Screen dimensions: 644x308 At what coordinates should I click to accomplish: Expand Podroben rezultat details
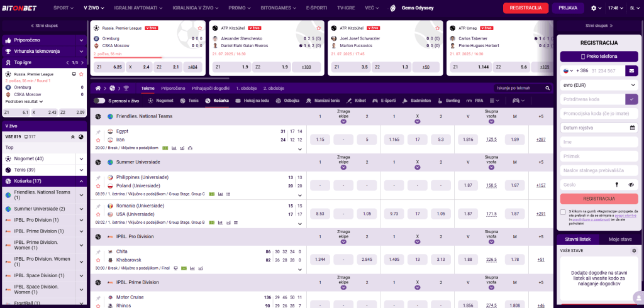(x=25, y=101)
